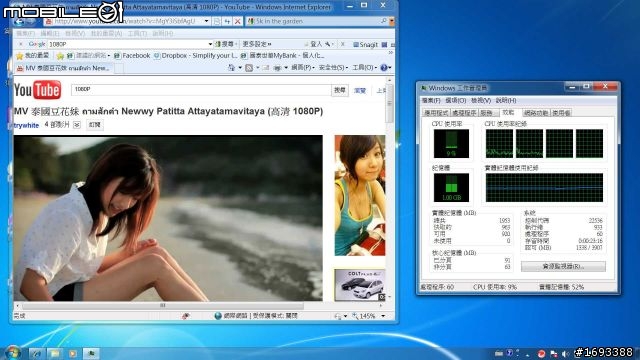Click the IE home icon in command bar
The image size is (640, 360).
click(231, 68)
